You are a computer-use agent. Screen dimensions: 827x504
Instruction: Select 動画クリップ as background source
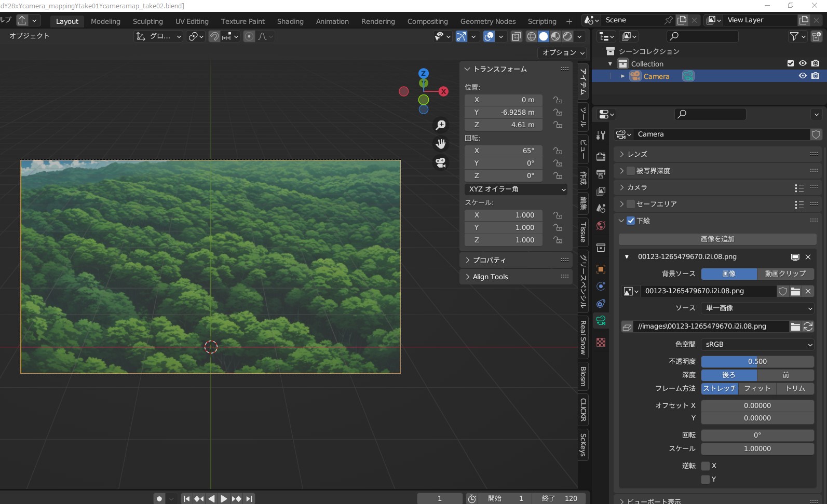pyautogui.click(x=785, y=274)
